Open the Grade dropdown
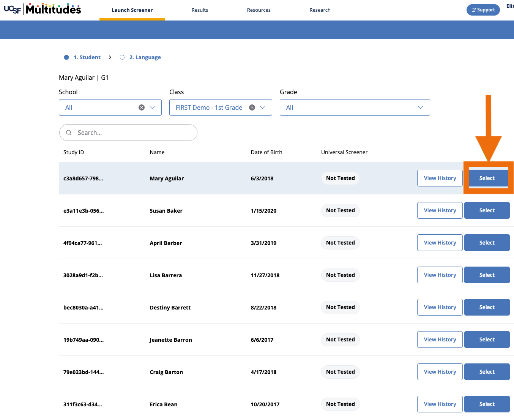The width and height of the screenshot is (514, 420). click(355, 107)
